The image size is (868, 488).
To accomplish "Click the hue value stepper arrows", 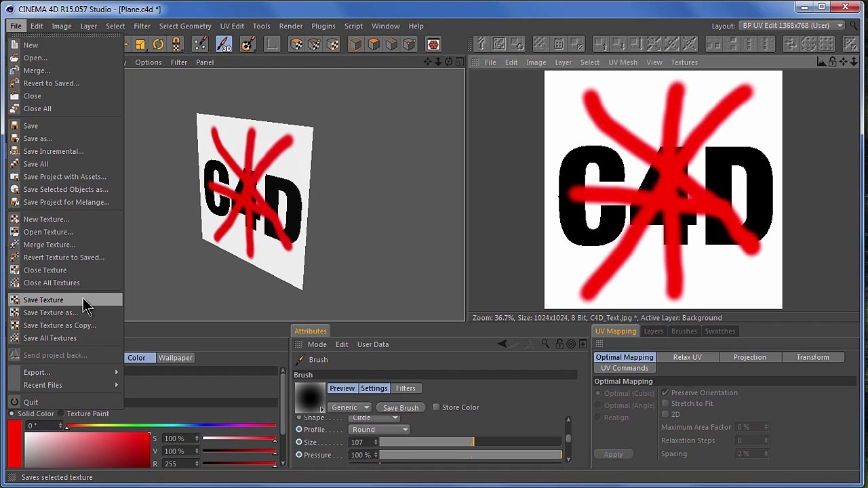I will click(x=60, y=426).
